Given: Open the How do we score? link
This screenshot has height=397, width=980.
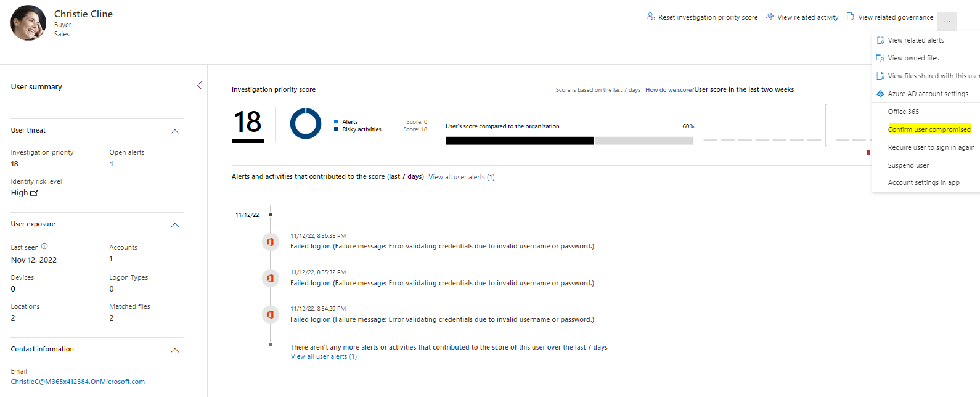Looking at the screenshot, I should coord(669,90).
